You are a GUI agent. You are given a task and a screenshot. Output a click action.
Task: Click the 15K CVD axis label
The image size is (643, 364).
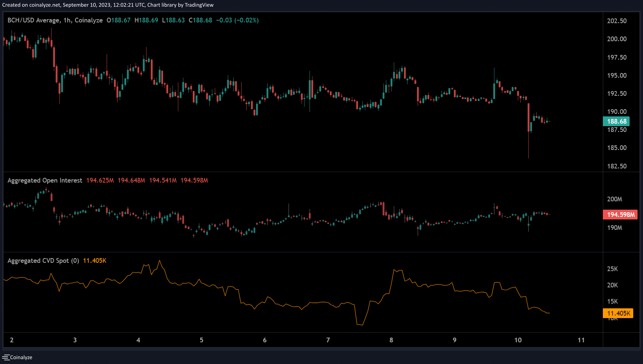(x=613, y=301)
